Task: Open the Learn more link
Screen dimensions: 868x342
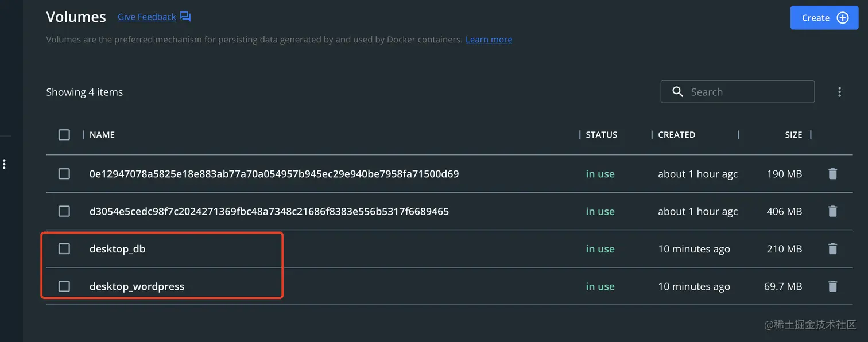Action: [x=489, y=40]
